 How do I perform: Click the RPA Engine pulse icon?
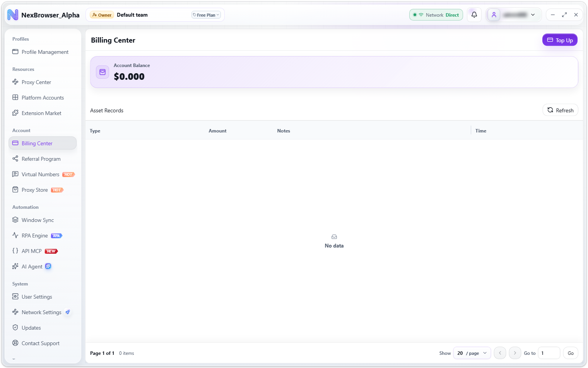coord(15,235)
